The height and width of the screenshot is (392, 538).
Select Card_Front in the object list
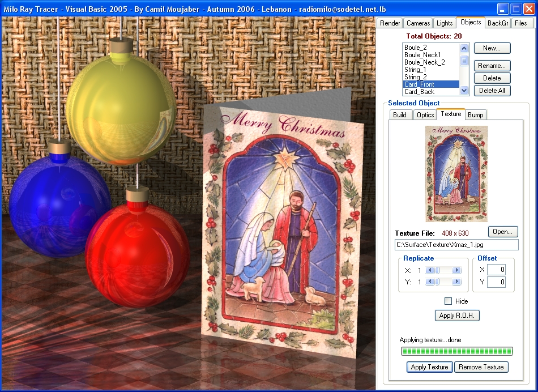431,84
